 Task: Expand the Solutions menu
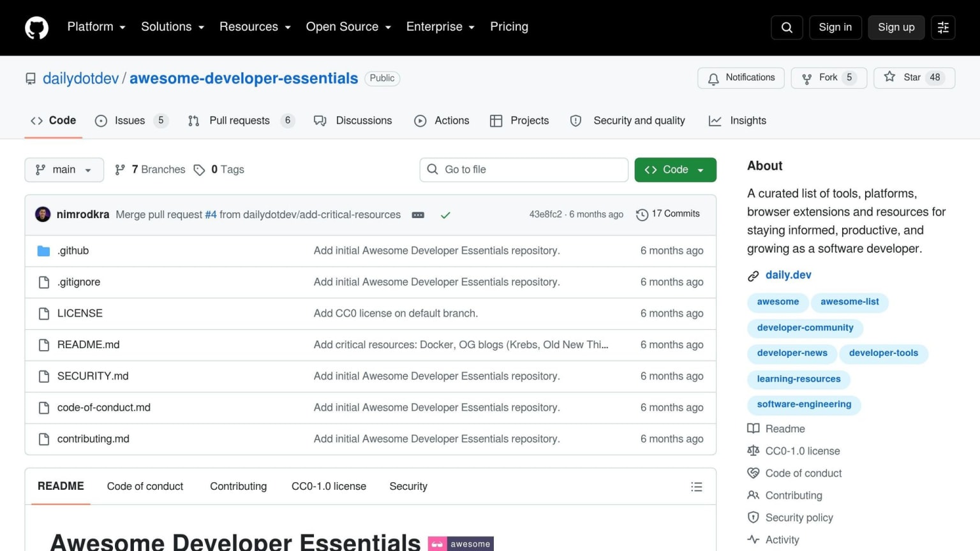click(172, 27)
